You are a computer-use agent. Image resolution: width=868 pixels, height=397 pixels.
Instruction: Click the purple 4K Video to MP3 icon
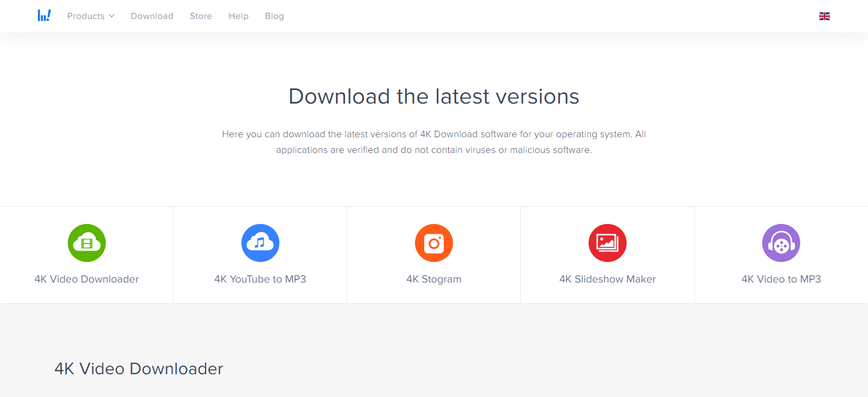(781, 243)
